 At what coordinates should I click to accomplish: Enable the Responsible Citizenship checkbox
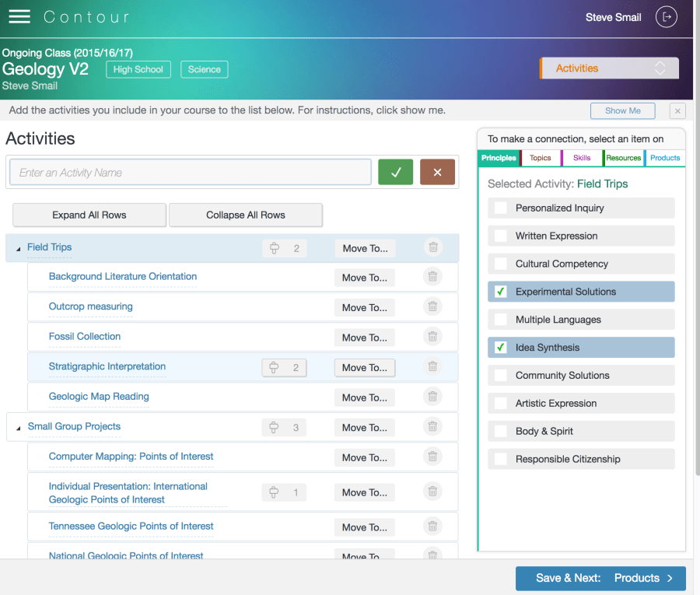point(501,459)
